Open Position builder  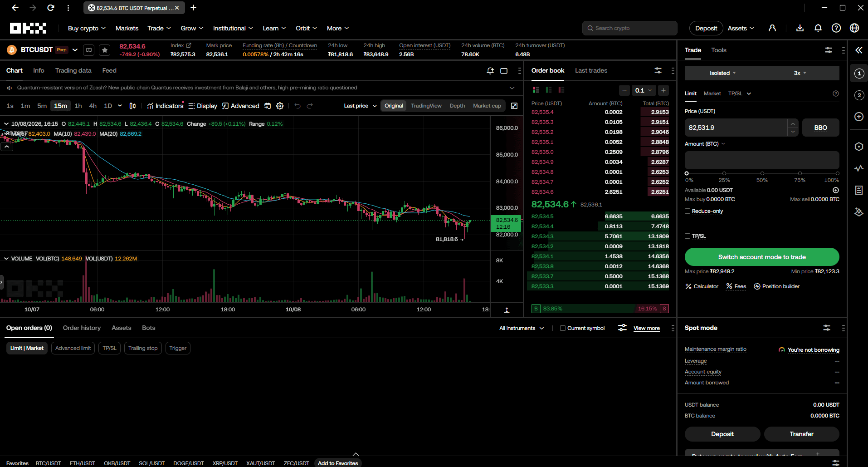click(776, 286)
